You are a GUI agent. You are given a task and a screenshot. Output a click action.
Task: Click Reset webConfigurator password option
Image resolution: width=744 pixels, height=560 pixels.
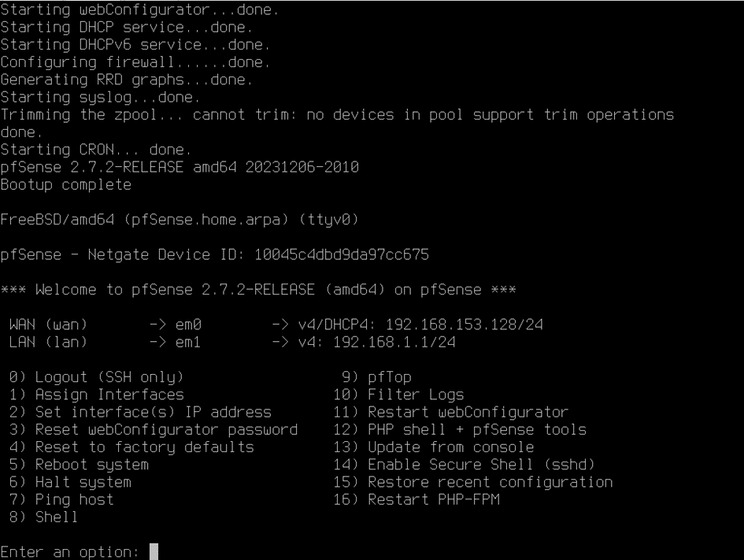154,429
